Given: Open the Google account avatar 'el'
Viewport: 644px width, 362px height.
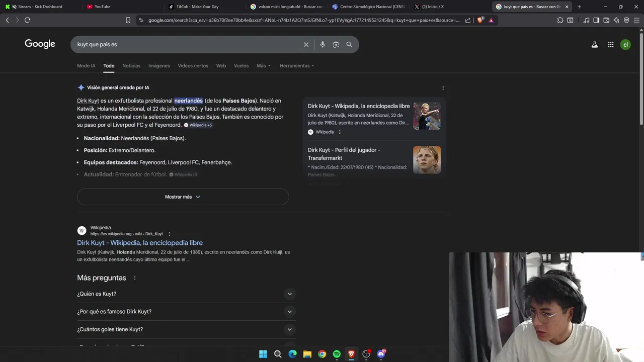Looking at the screenshot, I should (625, 44).
